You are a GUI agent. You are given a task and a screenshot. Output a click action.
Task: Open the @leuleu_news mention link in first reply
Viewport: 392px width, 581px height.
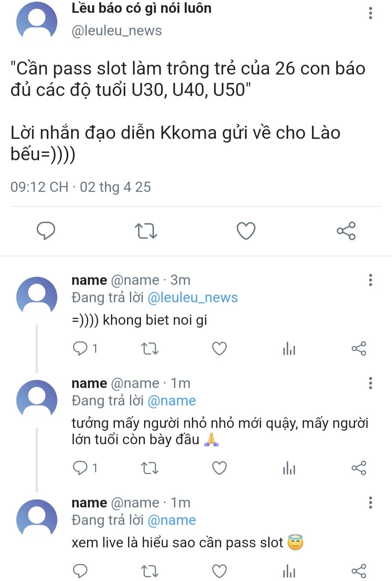[x=192, y=298]
